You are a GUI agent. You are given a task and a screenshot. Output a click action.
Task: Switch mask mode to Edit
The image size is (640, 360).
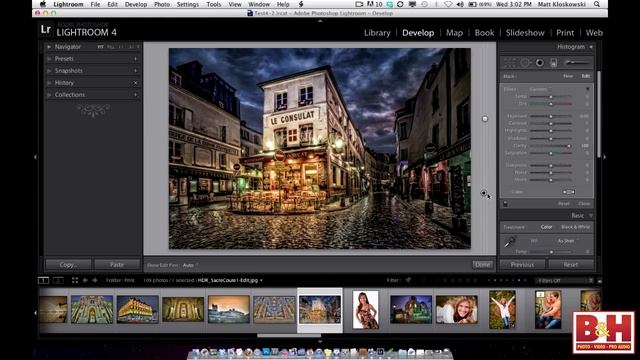point(586,76)
